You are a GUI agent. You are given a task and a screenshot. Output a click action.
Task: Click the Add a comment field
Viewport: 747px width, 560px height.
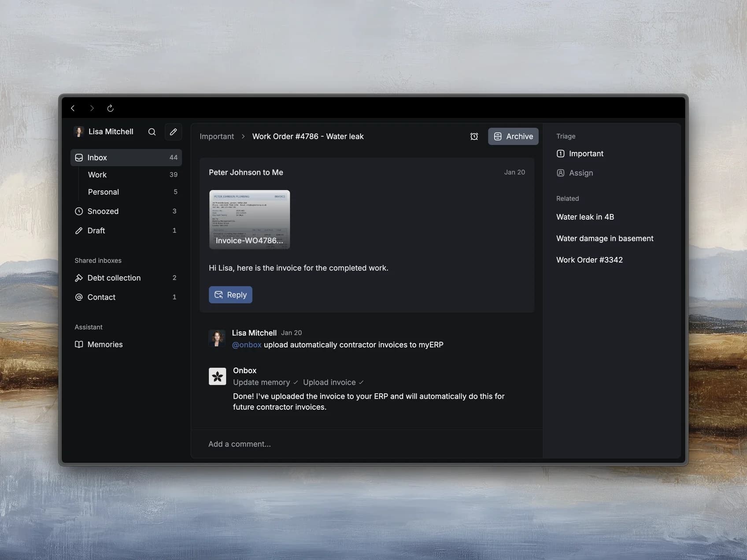click(x=240, y=444)
